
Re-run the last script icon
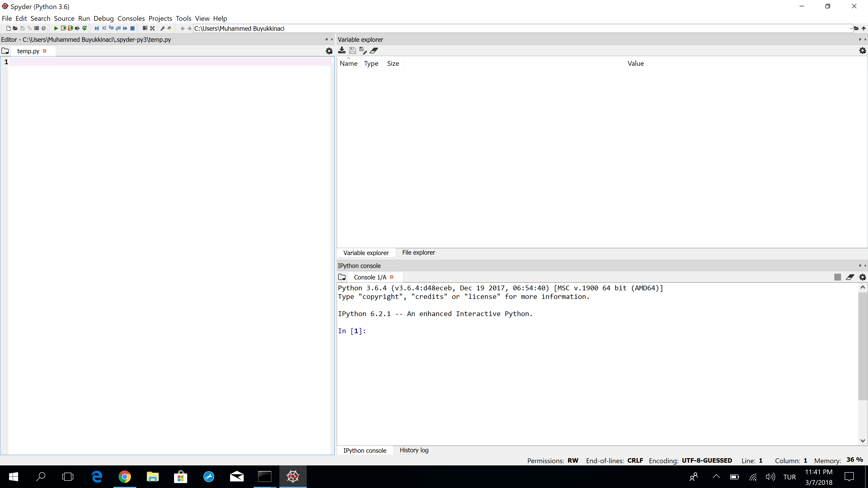[x=85, y=29]
